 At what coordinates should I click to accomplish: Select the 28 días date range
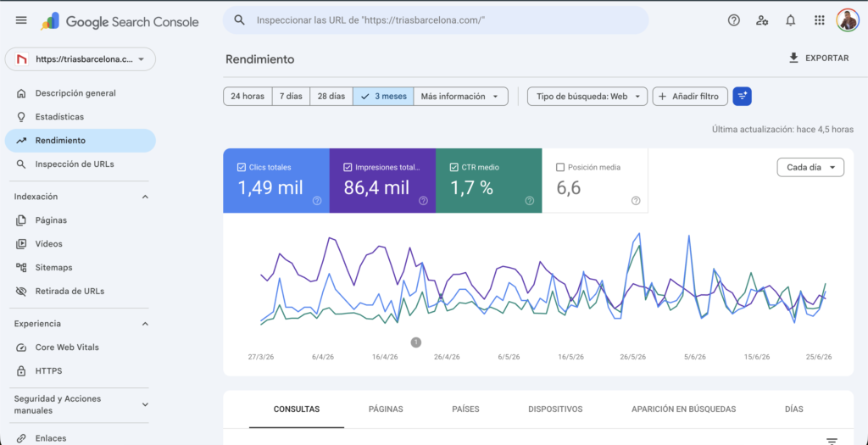pyautogui.click(x=331, y=97)
